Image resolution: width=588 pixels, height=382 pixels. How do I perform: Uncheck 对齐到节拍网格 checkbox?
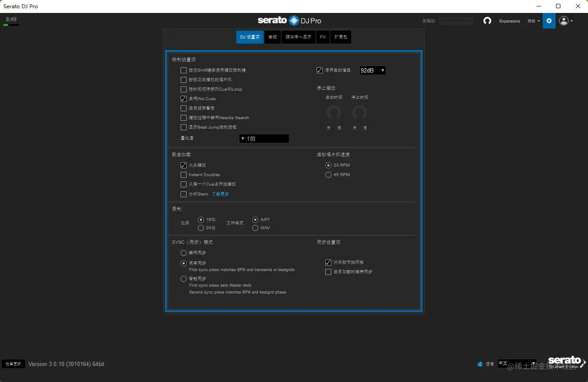(x=328, y=262)
